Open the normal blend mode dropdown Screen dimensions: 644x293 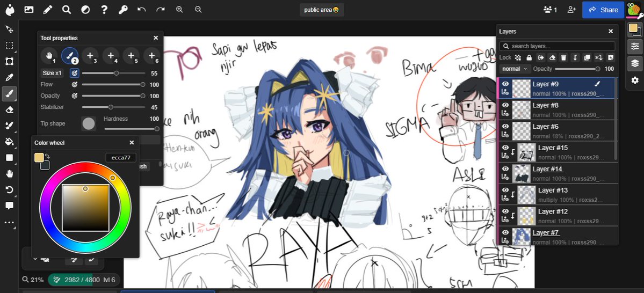point(514,69)
